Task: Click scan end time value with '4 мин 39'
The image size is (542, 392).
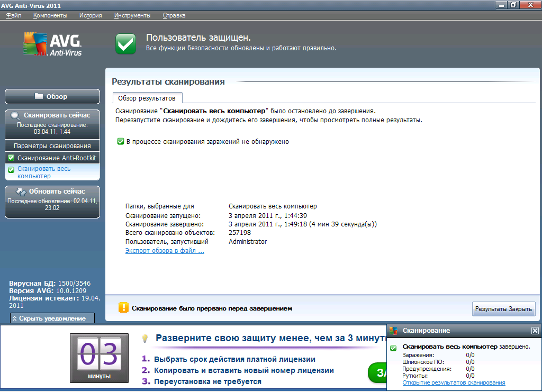Action: (x=303, y=224)
